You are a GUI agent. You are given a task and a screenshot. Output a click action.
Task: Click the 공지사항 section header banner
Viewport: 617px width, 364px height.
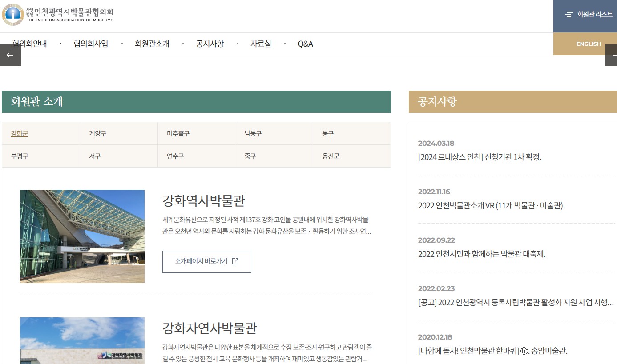coord(513,102)
